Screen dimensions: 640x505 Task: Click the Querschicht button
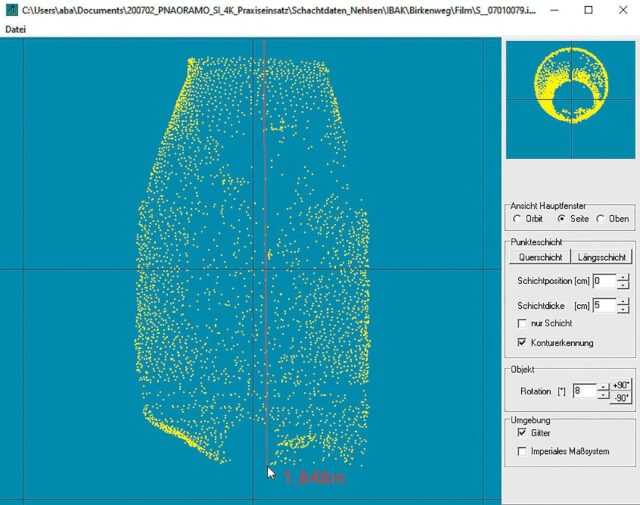[x=540, y=257]
